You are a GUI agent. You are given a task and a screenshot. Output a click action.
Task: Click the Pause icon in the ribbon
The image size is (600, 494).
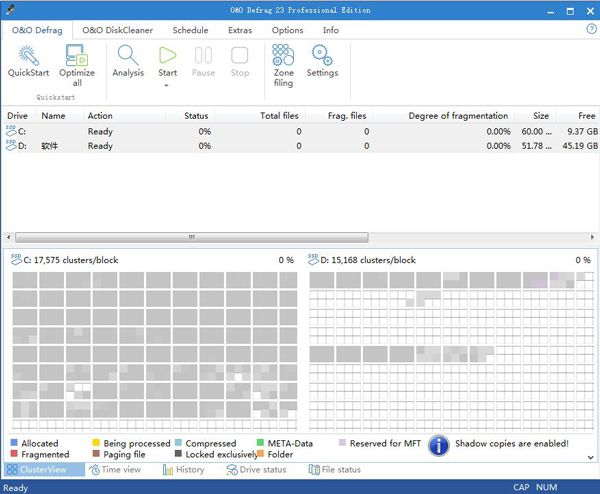click(203, 55)
